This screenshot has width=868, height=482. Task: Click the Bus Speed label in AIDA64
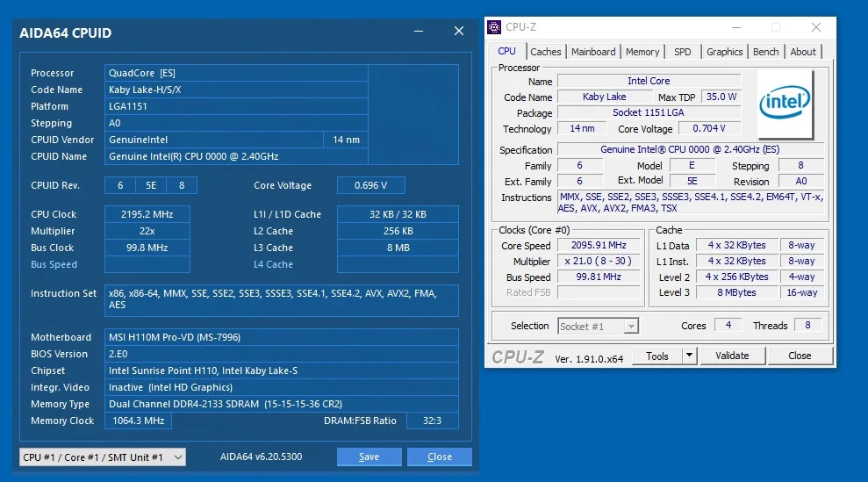(x=54, y=264)
